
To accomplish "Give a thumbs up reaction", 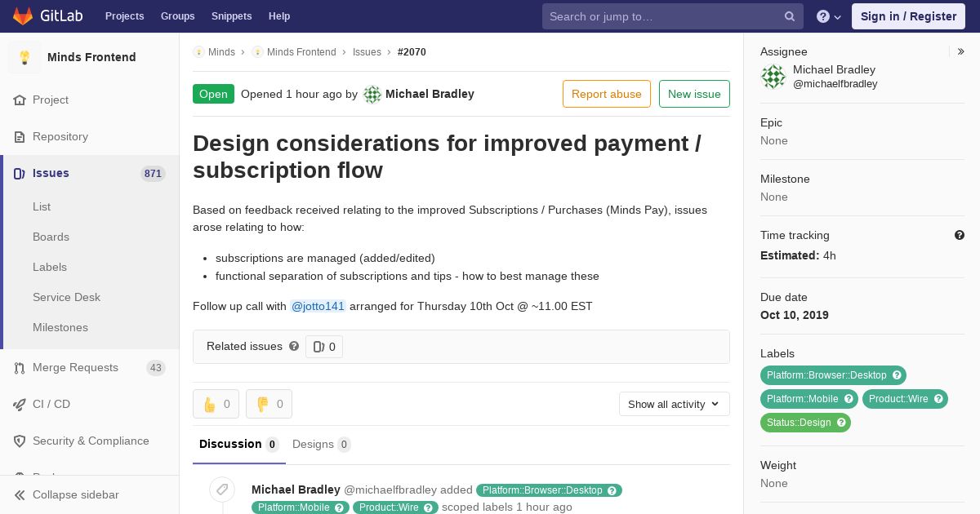I will [x=216, y=404].
